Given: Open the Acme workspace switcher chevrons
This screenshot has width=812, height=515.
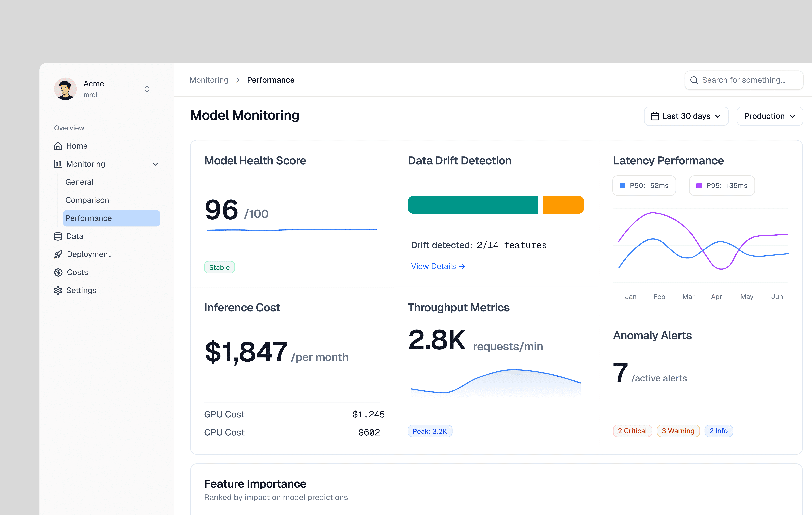Looking at the screenshot, I should click(x=147, y=89).
